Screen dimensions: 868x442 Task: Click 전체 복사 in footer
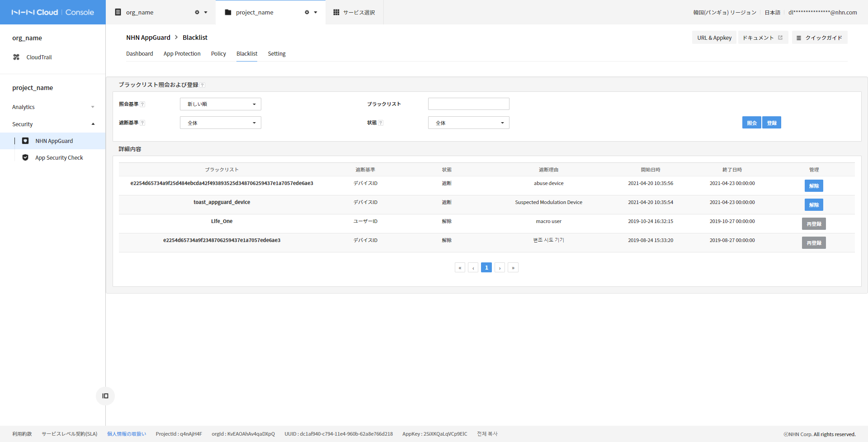487,434
